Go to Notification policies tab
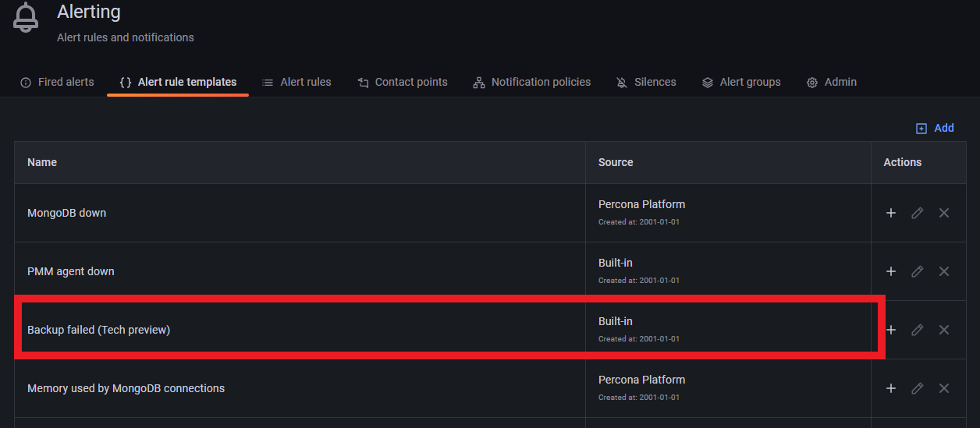This screenshot has height=428, width=980. pos(532,82)
